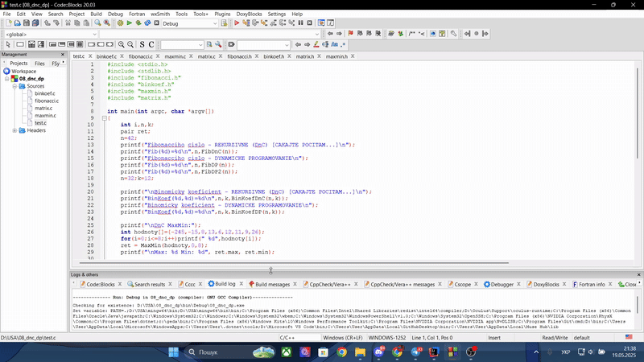Viewport: 644px width, 362px height.
Task: Switch to the Build messages log tab
Action: (x=272, y=284)
